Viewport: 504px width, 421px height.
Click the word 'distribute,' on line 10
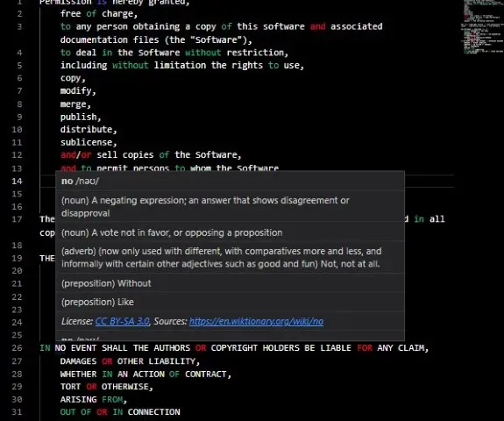(x=89, y=129)
